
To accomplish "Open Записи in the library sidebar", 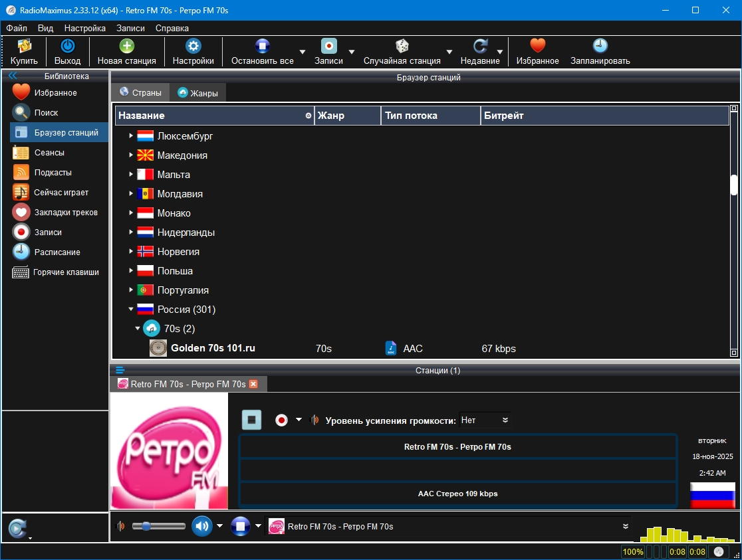I will pyautogui.click(x=48, y=233).
